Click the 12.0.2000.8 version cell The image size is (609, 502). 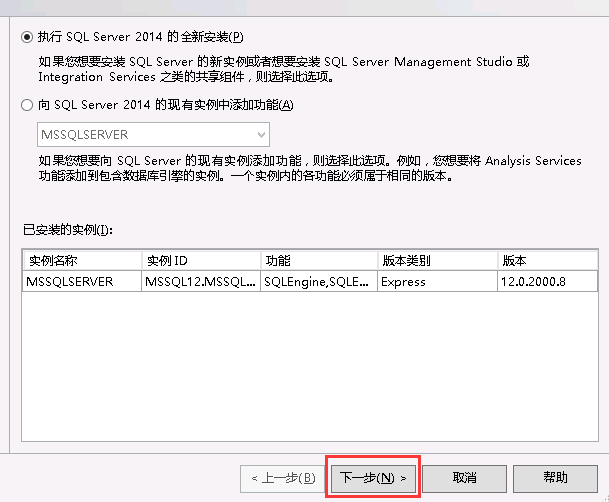pyautogui.click(x=548, y=281)
